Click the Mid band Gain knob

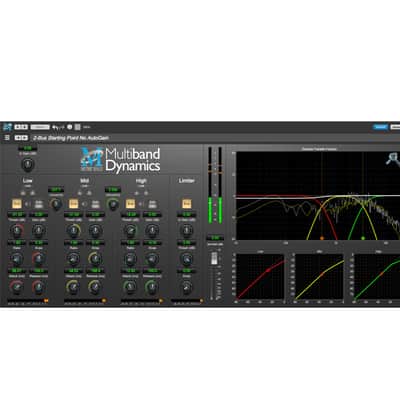click(95, 230)
